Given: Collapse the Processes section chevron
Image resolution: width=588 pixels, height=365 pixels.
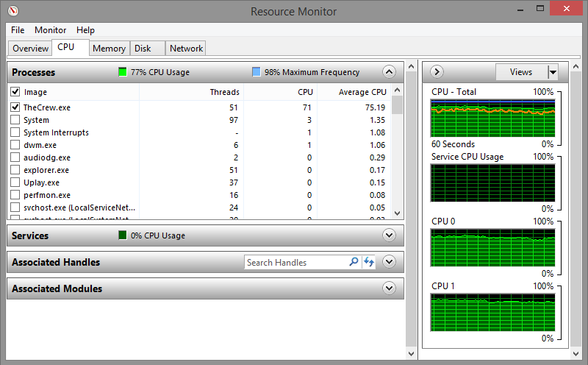Looking at the screenshot, I should click(389, 71).
